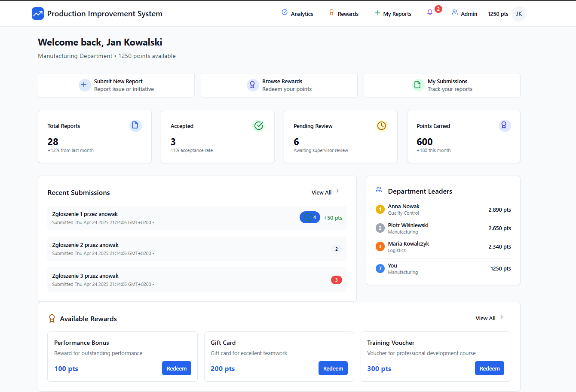Open My Reports in the top navigation
Screen dimensions: 576x392
coord(393,14)
